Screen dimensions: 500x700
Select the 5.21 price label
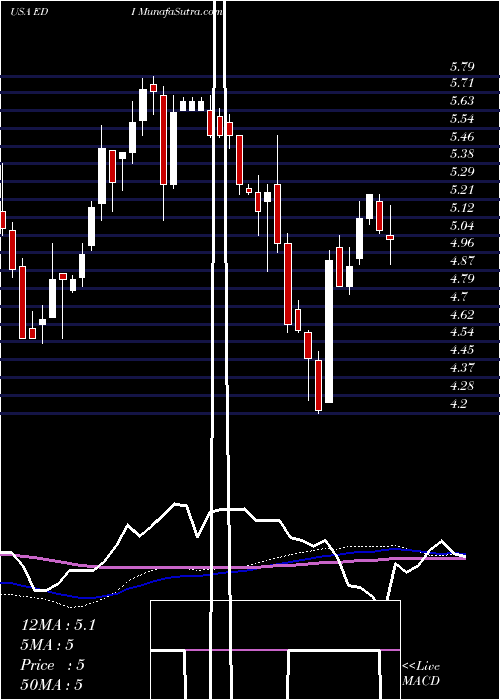coord(462,190)
